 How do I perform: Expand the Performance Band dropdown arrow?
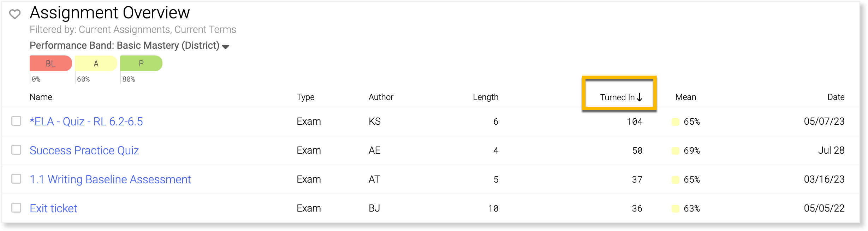coord(226,46)
